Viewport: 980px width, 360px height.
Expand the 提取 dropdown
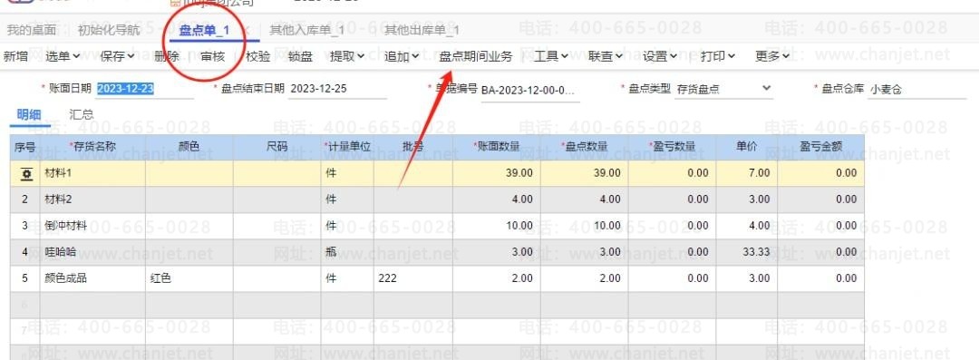tap(347, 56)
